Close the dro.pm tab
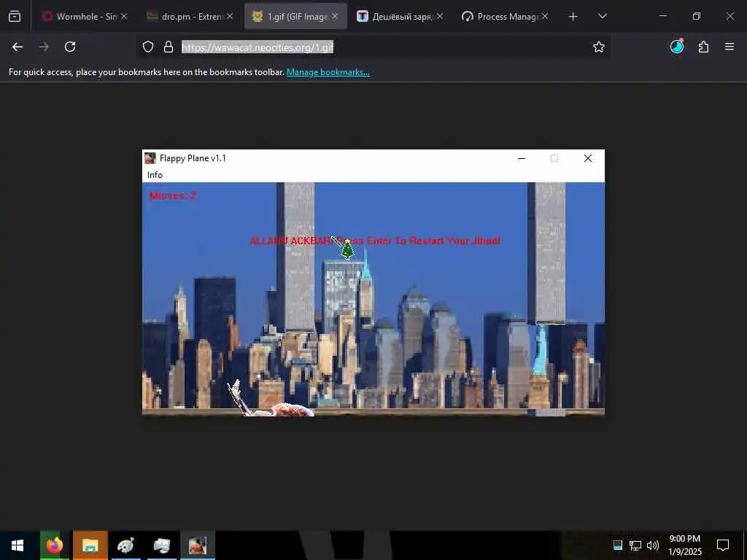The image size is (747, 560). tap(230, 16)
